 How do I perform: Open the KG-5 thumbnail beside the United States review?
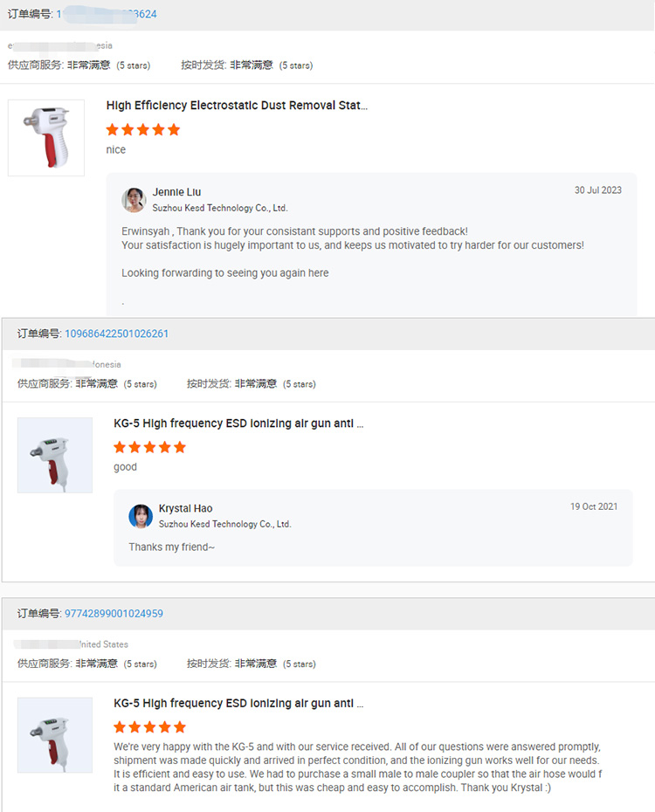pos(55,735)
